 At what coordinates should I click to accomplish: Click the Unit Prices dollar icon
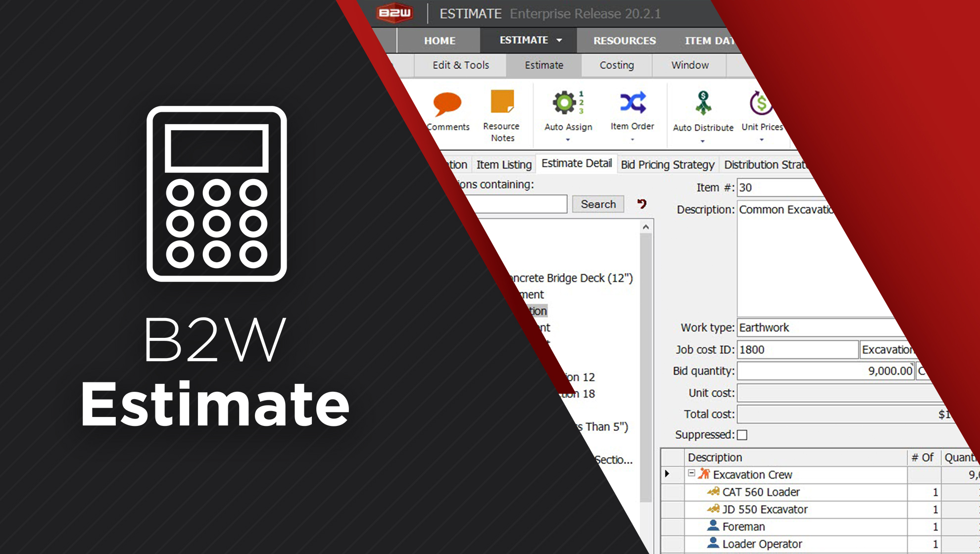[x=760, y=103]
